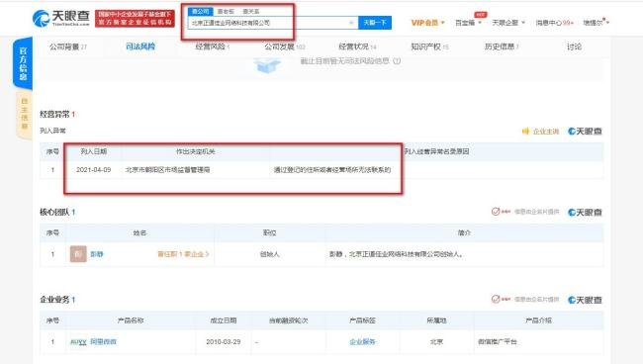Image resolution: width=643 pixels, height=364 pixels.
Task: Click the 列入日期 column header
Action: coord(94,151)
